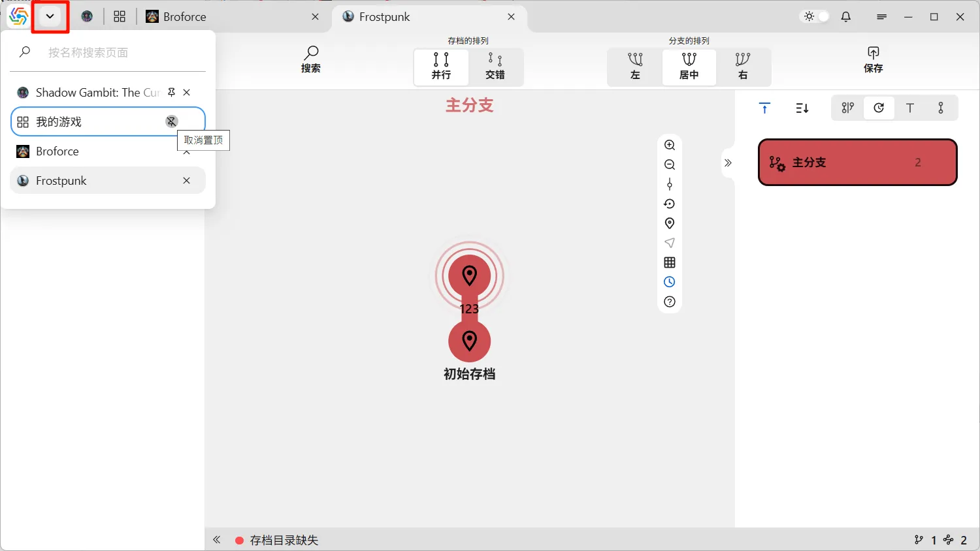This screenshot has width=980, height=551.
Task: Toggle the light/dark theme switch
Action: pos(816,17)
